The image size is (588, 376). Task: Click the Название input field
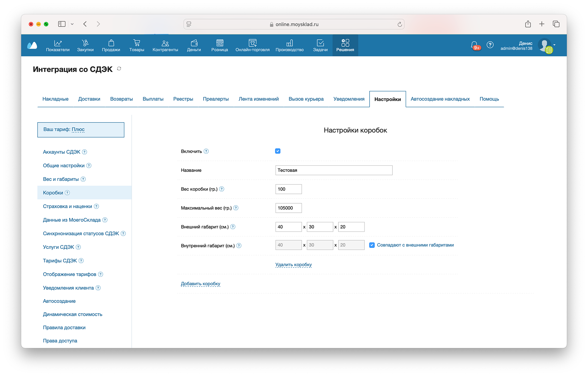[334, 170]
